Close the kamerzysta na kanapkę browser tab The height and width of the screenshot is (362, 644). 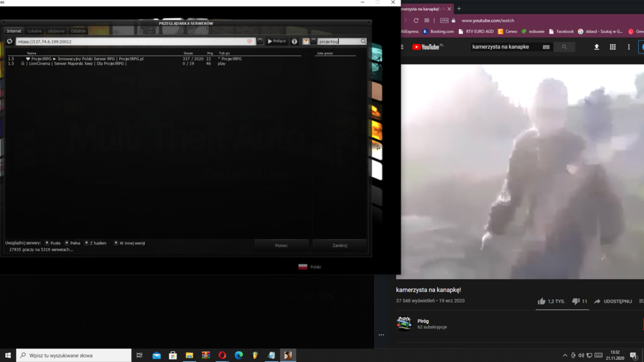(x=449, y=8)
